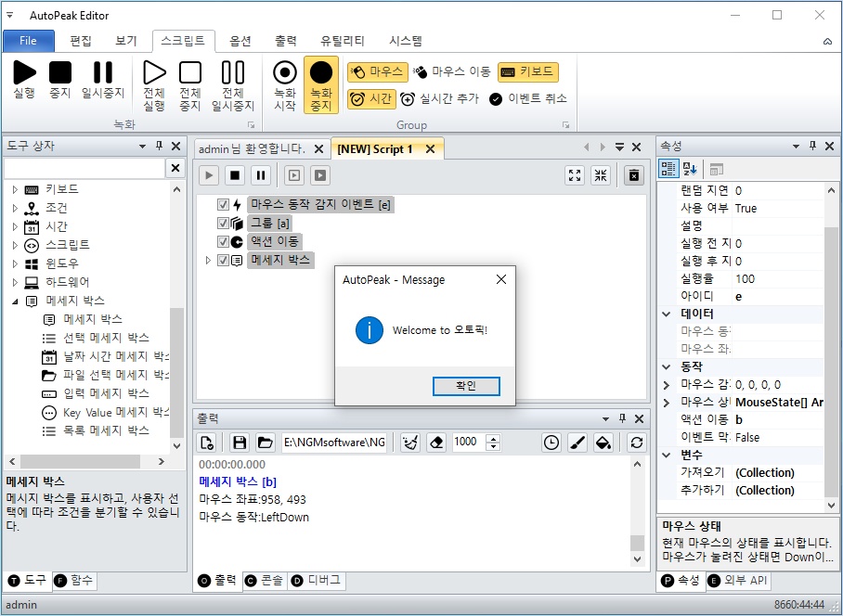Select 목록 메세지 박스 tool
Image resolution: width=843 pixels, height=616 pixels.
pos(95,430)
